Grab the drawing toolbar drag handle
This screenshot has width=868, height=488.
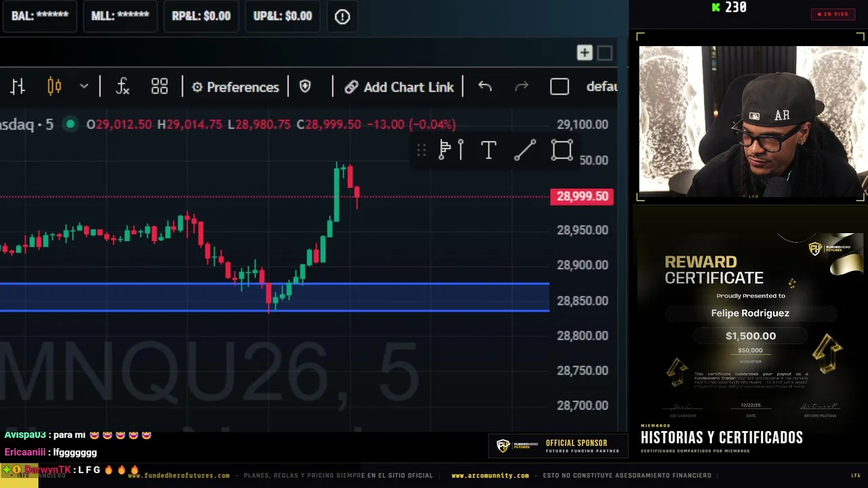click(x=421, y=150)
